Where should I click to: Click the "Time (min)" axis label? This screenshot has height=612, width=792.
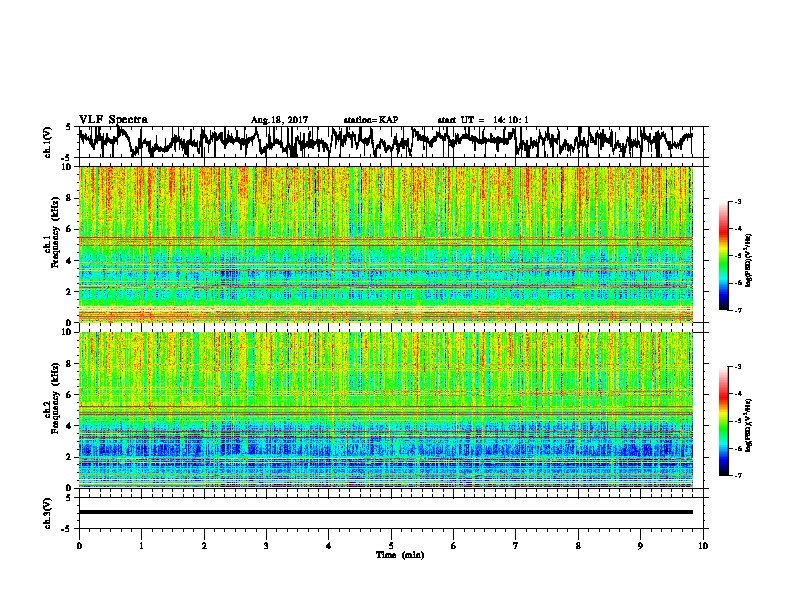pyautogui.click(x=400, y=555)
